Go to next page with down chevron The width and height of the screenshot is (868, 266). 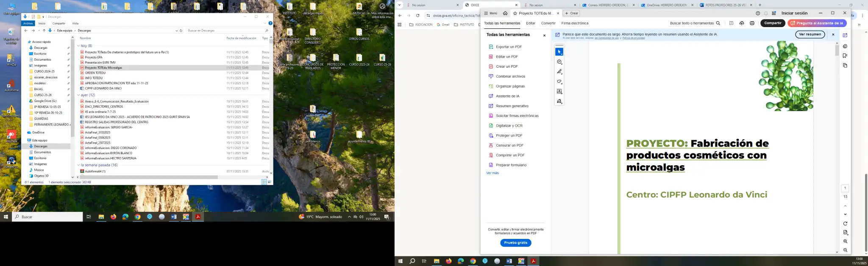coord(845,214)
